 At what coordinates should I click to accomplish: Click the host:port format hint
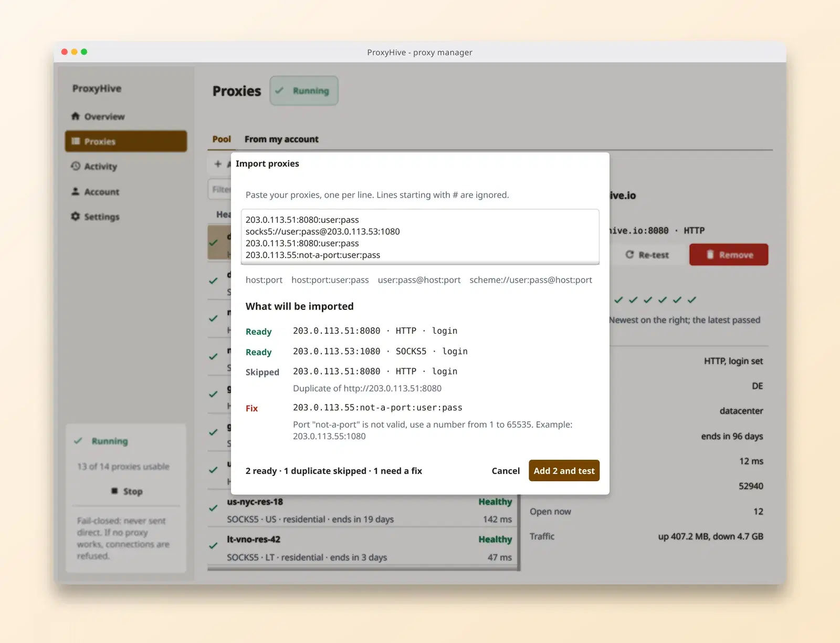tap(264, 280)
